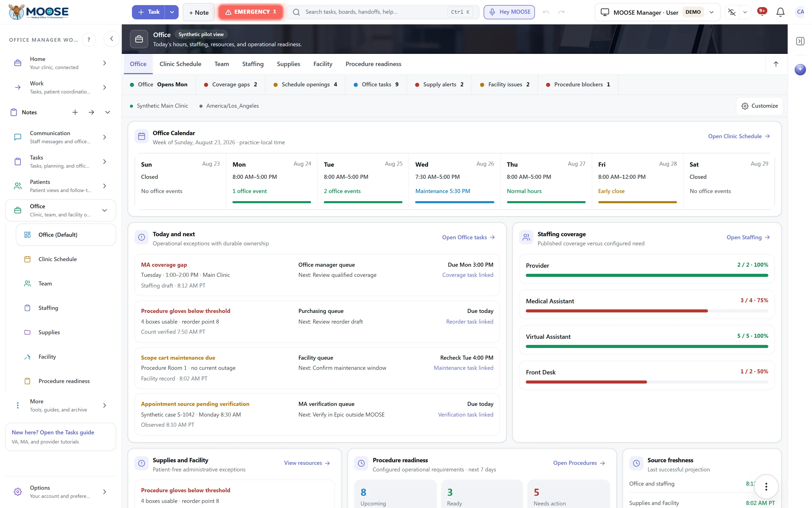
Task: Open the notifications bell
Action: pyautogui.click(x=781, y=12)
